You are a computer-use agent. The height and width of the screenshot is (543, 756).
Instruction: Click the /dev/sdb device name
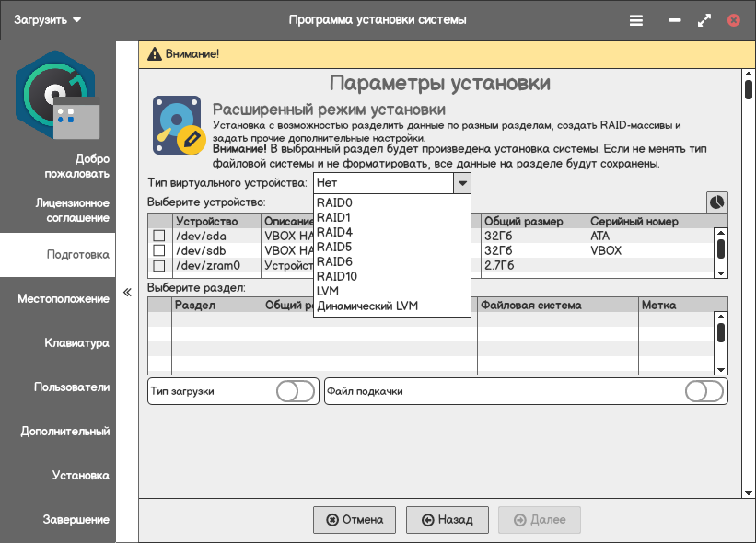pos(201,251)
